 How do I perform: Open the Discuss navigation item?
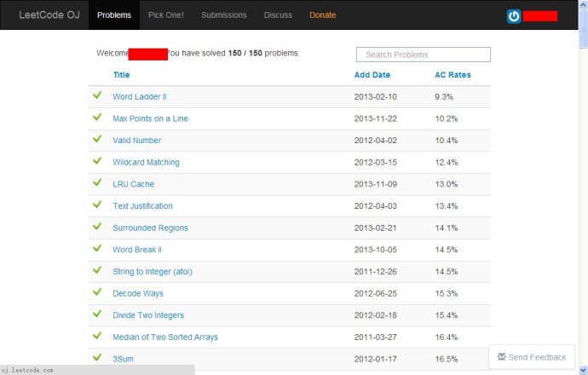pos(278,15)
